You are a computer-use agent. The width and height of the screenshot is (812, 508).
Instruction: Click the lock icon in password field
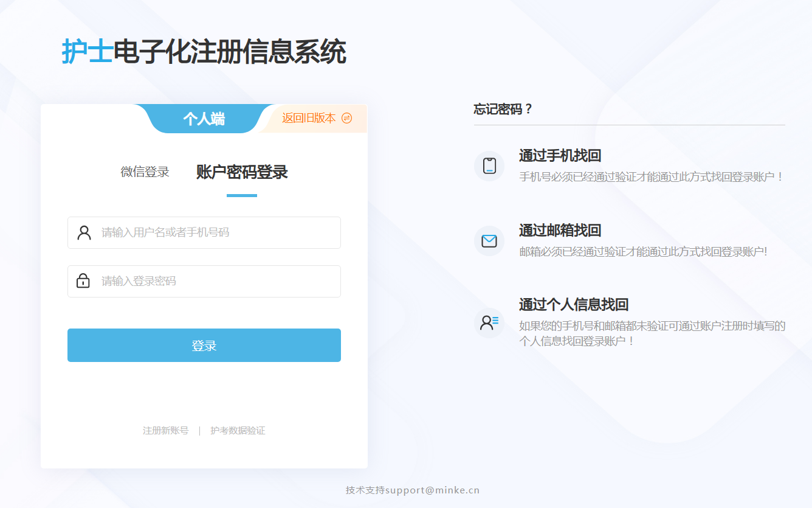pyautogui.click(x=83, y=281)
